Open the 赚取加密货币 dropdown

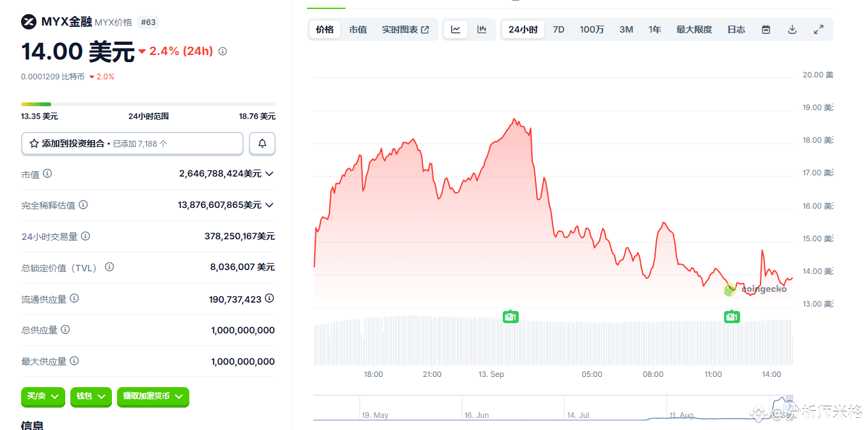coord(153,397)
